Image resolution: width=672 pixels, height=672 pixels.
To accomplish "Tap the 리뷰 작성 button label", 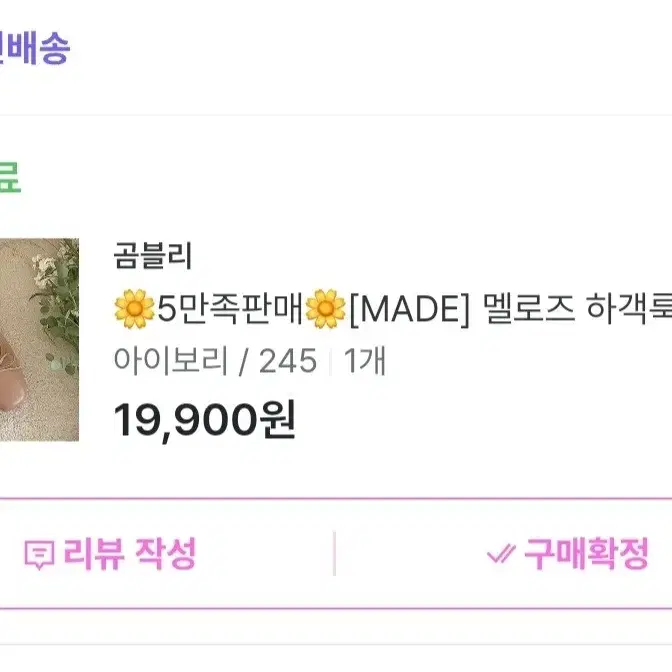I will [130, 553].
